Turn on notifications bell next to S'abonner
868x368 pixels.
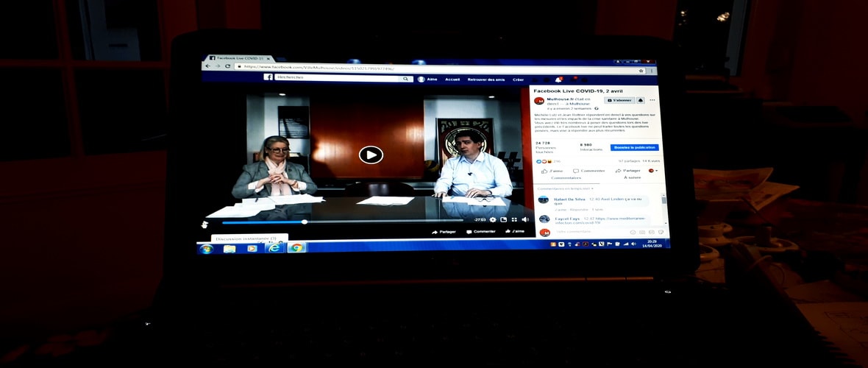641,100
